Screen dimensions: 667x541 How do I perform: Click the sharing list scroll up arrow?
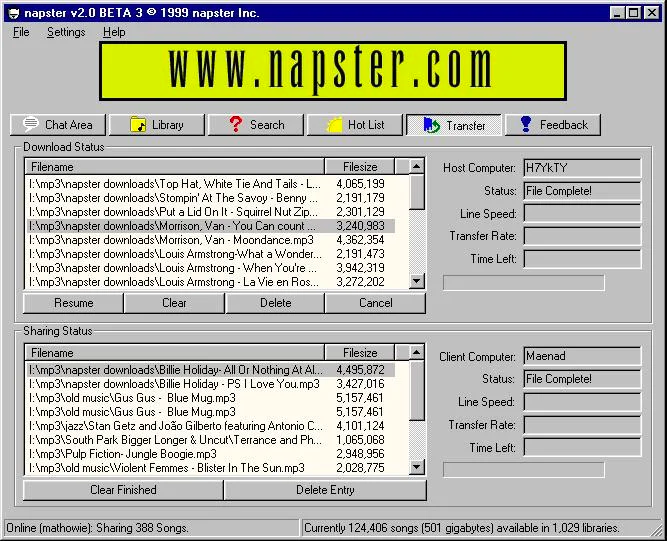click(x=416, y=352)
